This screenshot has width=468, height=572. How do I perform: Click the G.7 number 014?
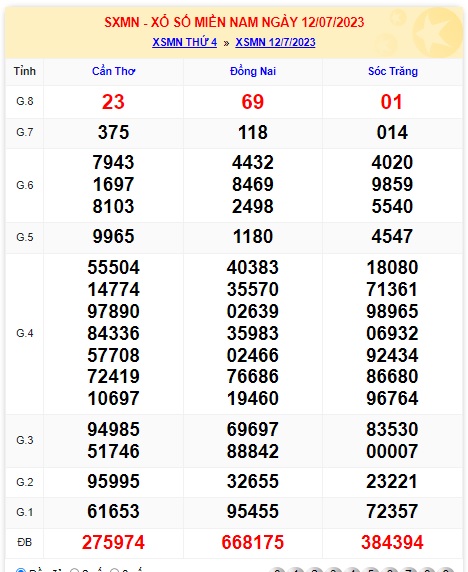392,132
